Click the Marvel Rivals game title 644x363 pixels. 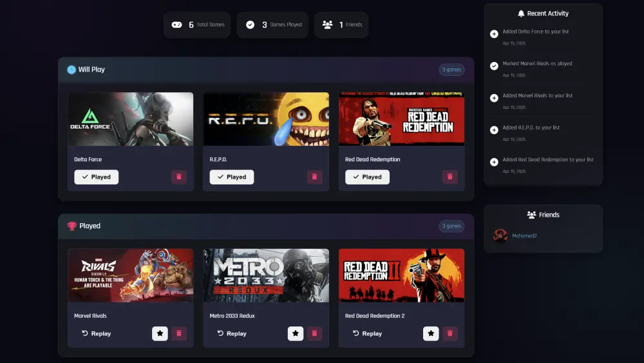click(x=90, y=316)
